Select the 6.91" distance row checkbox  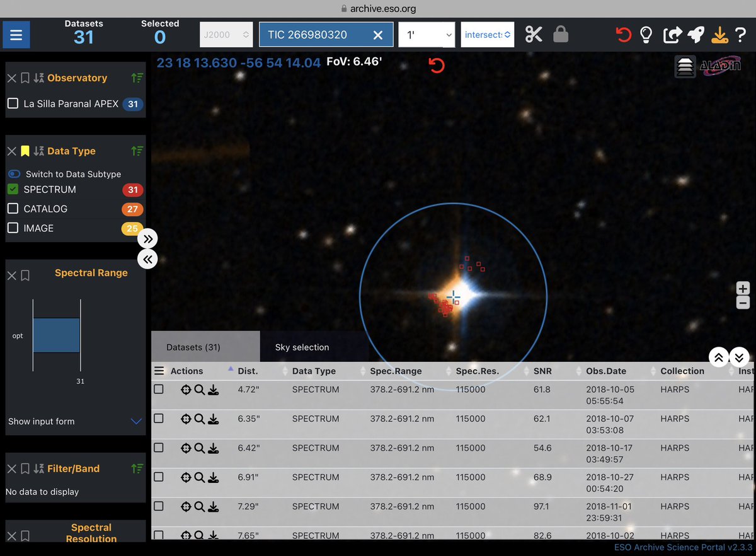159,477
